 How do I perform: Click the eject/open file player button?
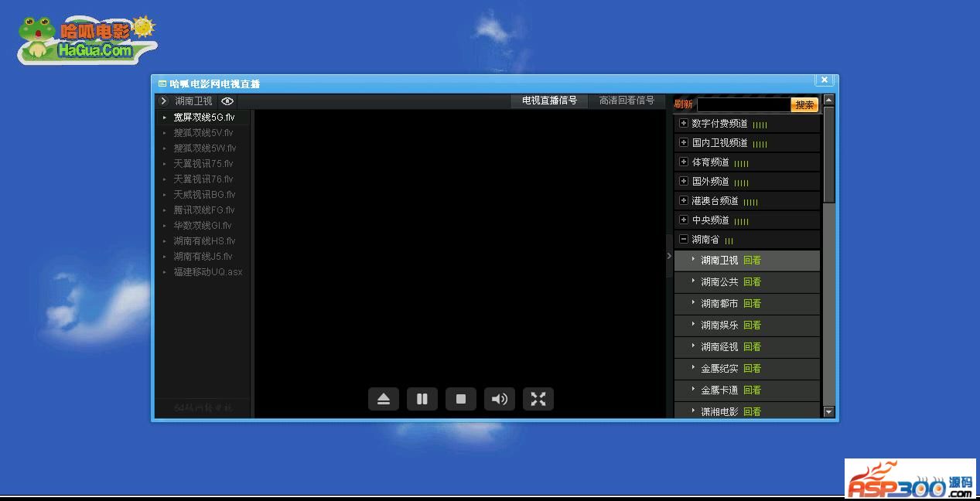384,399
